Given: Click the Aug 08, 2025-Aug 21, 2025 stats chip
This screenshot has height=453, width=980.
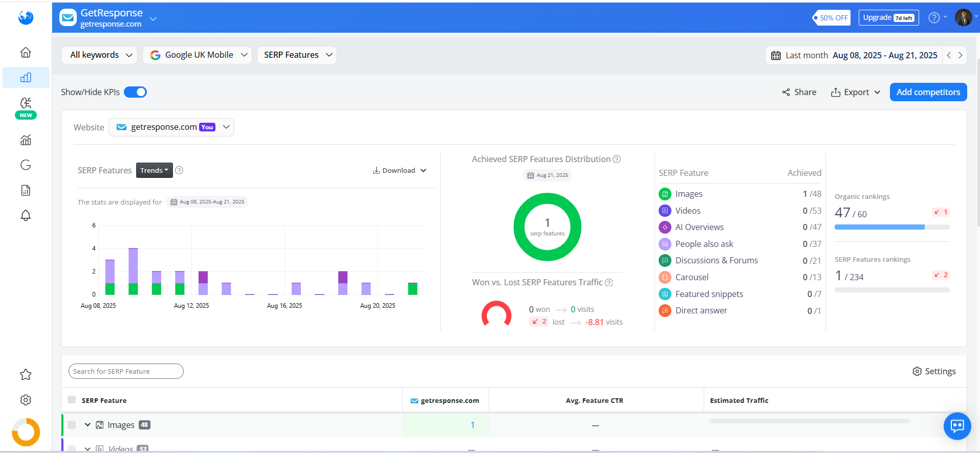Looking at the screenshot, I should tap(207, 202).
